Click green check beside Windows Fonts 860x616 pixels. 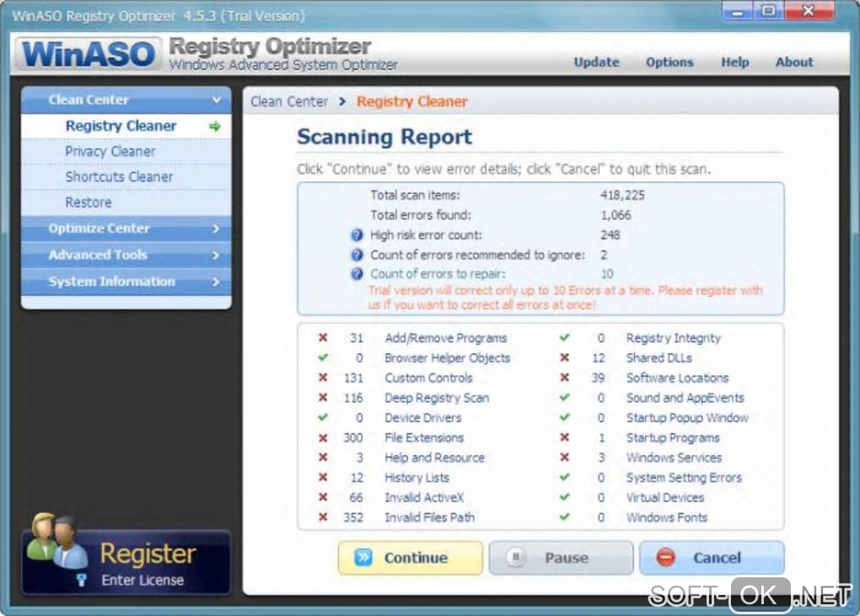pos(564,517)
